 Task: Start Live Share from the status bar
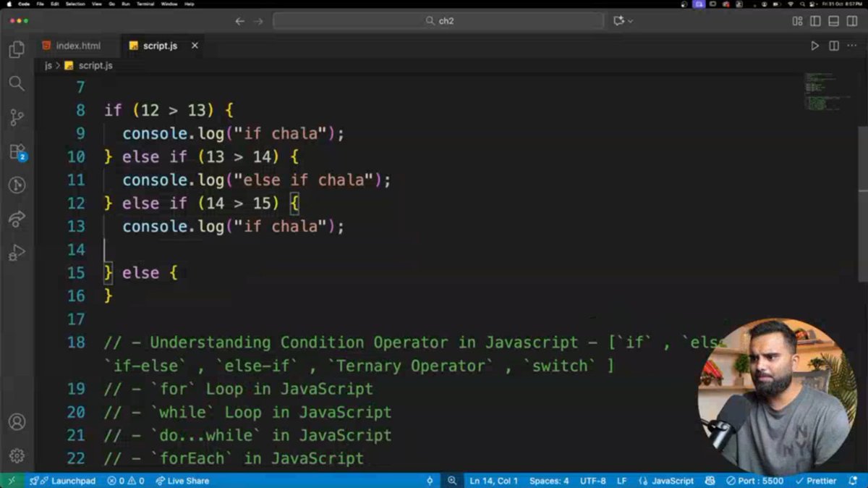point(182,481)
